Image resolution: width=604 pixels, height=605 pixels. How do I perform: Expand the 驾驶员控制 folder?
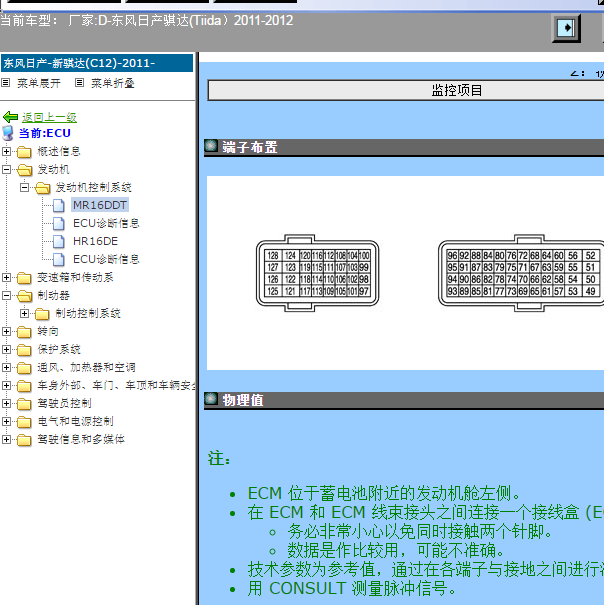[x=6, y=404]
